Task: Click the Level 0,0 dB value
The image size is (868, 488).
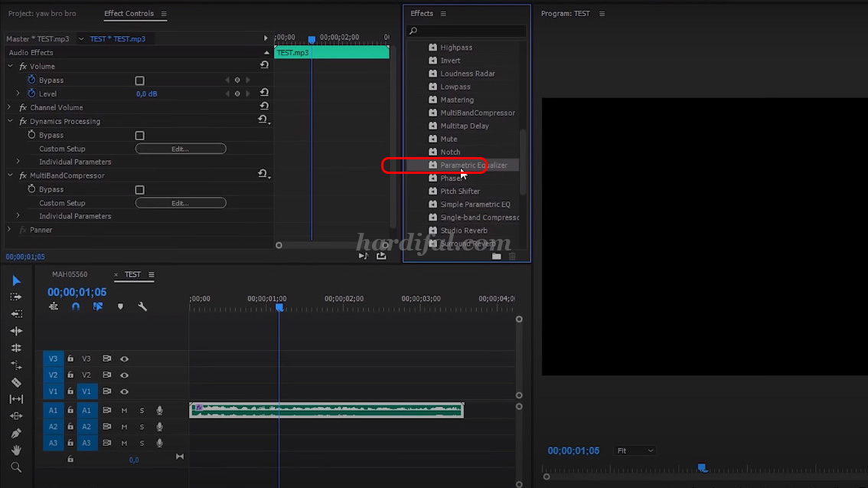Action: tap(147, 93)
